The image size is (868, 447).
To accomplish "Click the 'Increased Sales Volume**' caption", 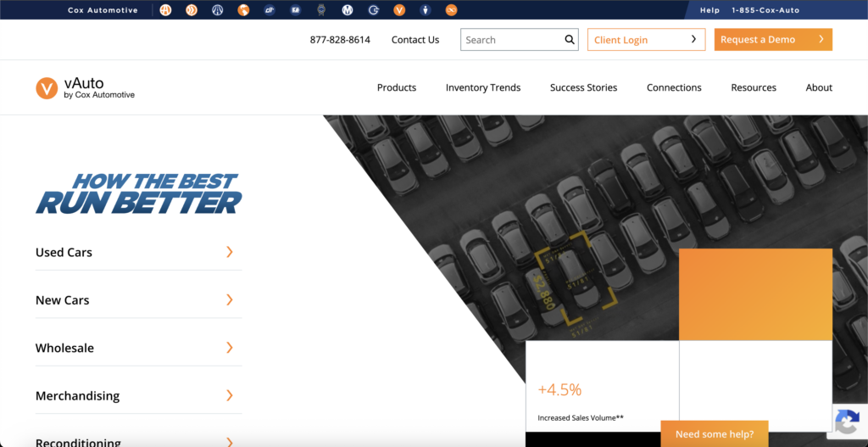I will pyautogui.click(x=581, y=418).
